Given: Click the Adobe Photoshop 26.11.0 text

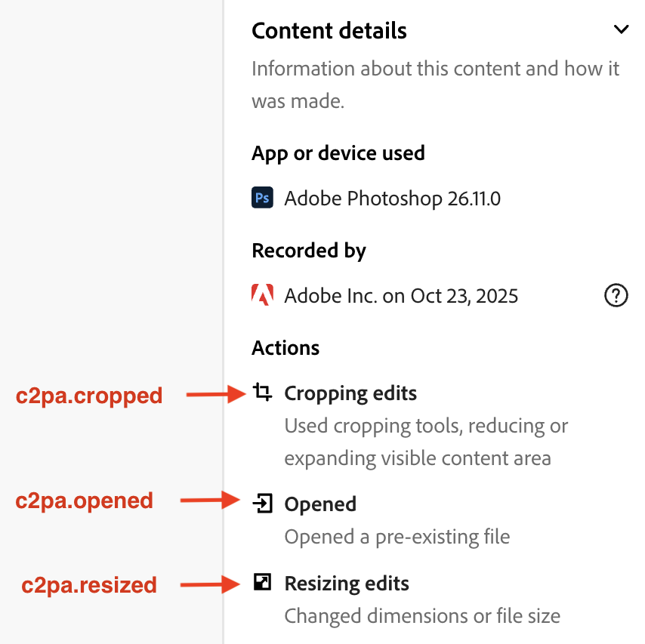Looking at the screenshot, I should (392, 199).
